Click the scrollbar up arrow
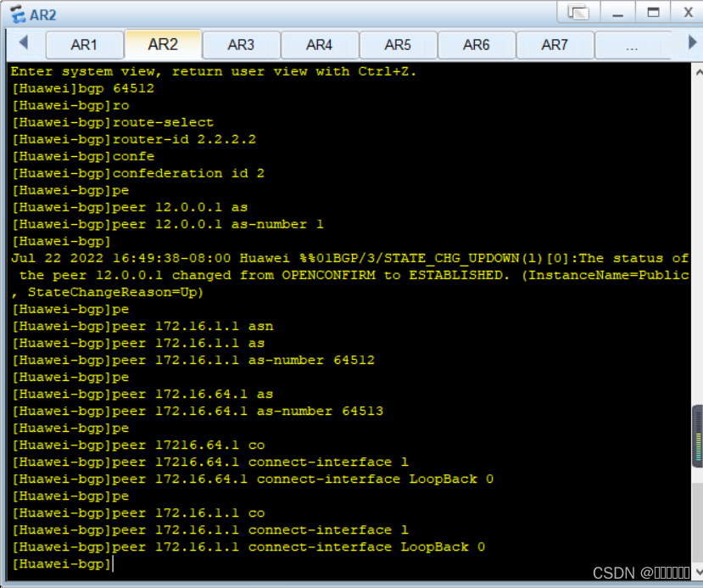 point(698,72)
